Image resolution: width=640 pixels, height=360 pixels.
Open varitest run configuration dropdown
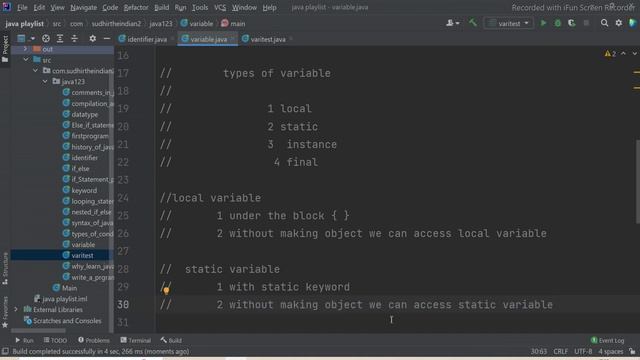(x=508, y=23)
